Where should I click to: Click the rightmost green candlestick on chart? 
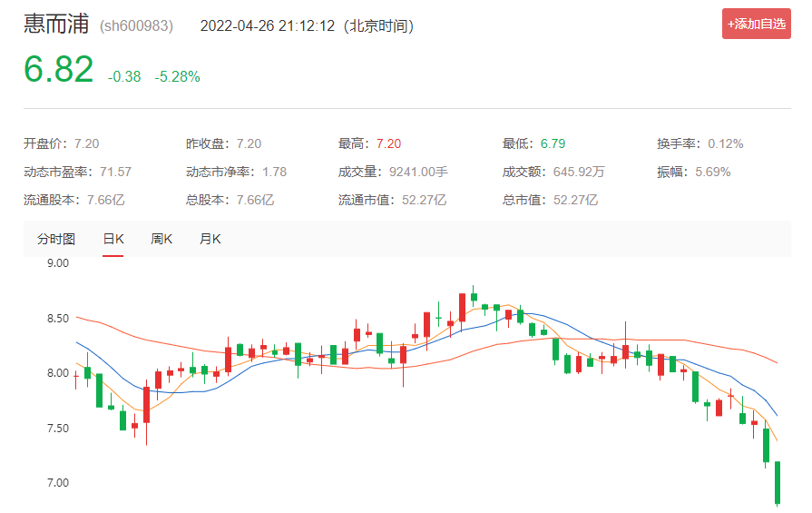coord(778,482)
